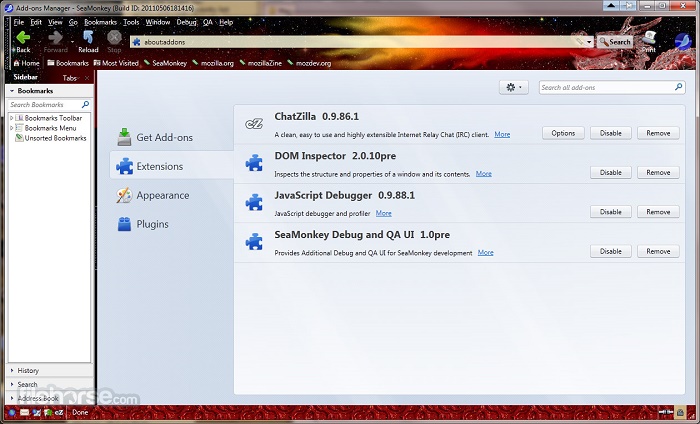700x424 pixels.
Task: Select the Appearance category
Action: pyautogui.click(x=162, y=196)
